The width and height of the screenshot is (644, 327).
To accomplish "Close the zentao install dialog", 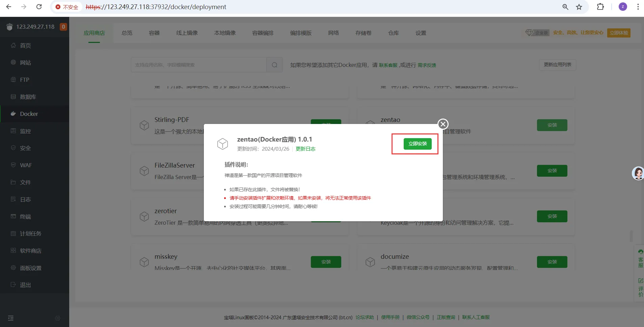I will (x=443, y=124).
